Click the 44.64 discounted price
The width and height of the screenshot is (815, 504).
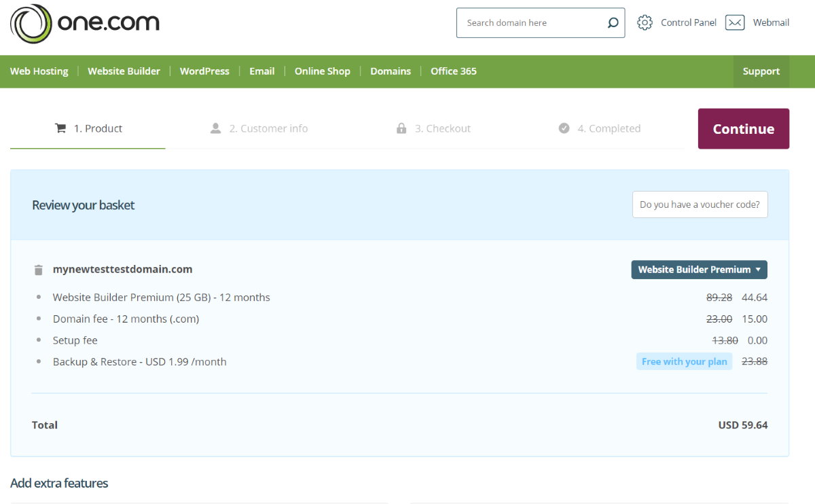755,298
